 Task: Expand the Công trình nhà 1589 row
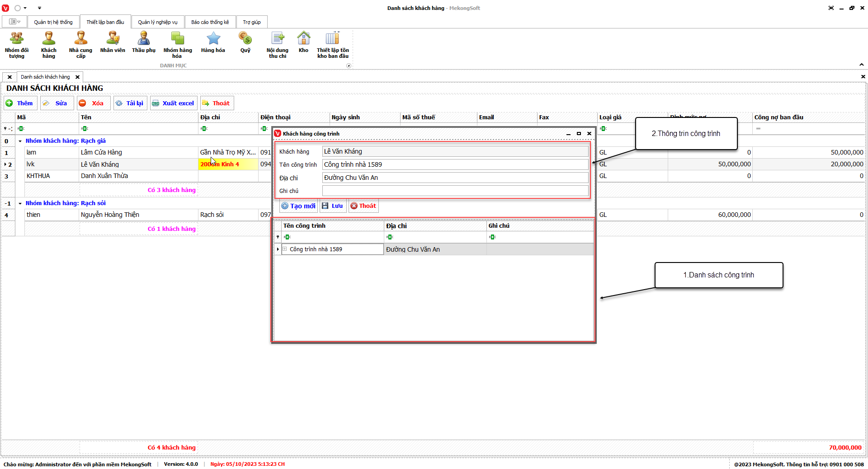click(x=285, y=249)
